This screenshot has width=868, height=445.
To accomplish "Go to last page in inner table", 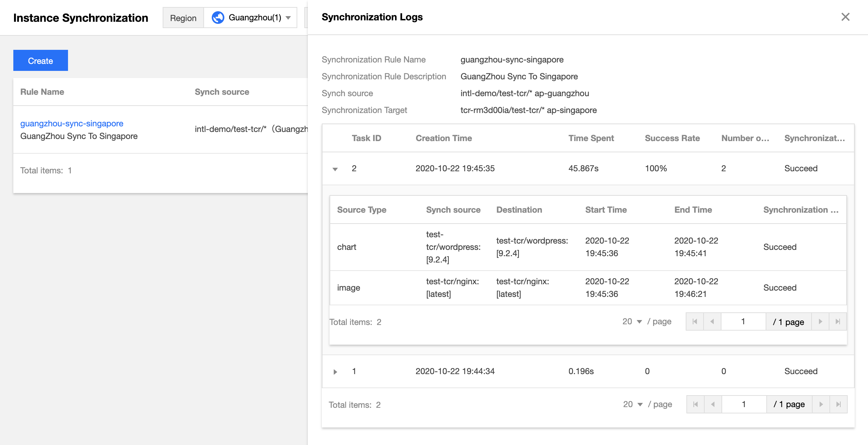I will pos(838,321).
